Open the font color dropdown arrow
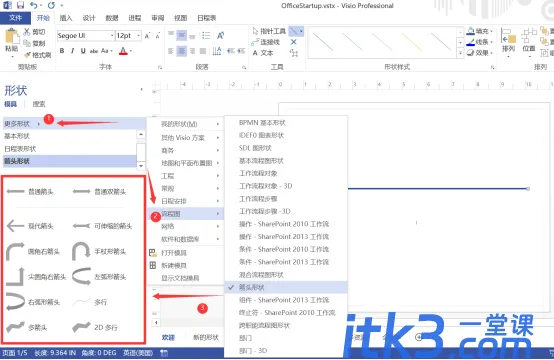The image size is (554, 360). (x=131, y=51)
